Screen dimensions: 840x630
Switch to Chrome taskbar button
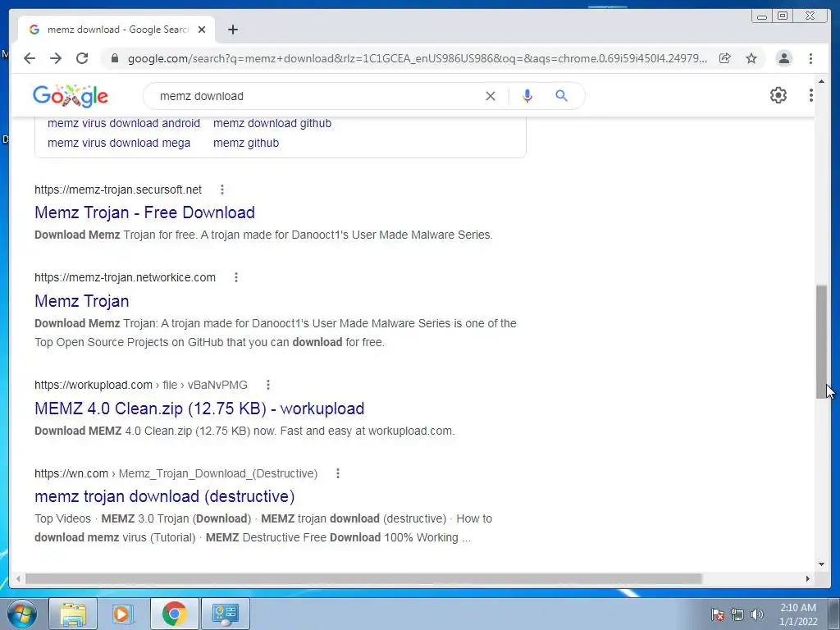click(174, 614)
